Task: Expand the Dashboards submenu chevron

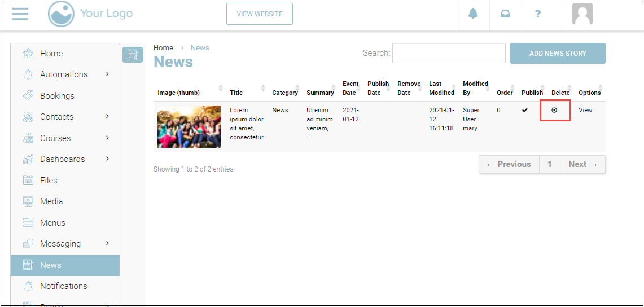Action: click(107, 159)
